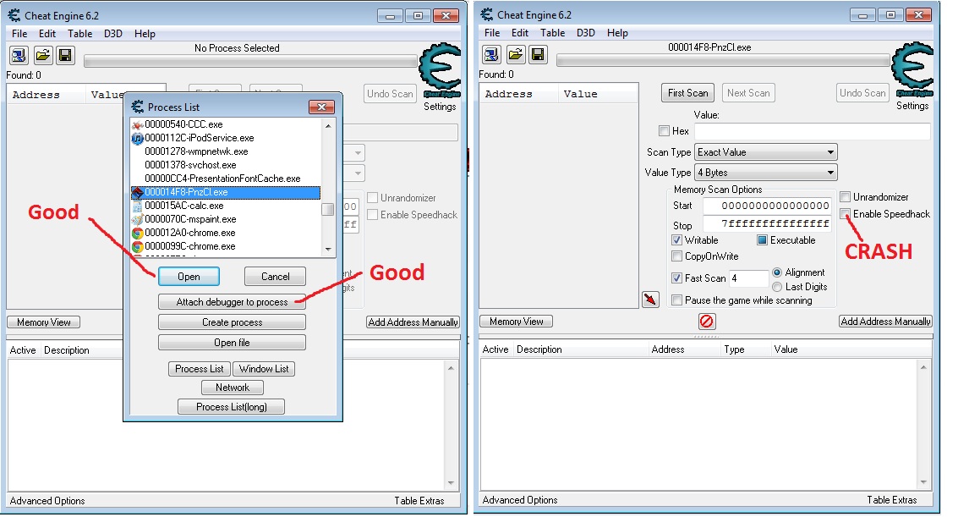Click the red circle clear-list icon
Image resolution: width=980 pixels, height=517 pixels.
[x=707, y=322]
